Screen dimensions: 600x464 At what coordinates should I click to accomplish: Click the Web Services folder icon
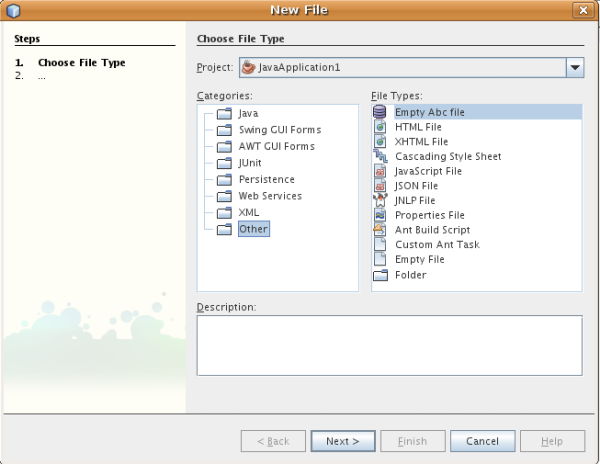pos(224,196)
